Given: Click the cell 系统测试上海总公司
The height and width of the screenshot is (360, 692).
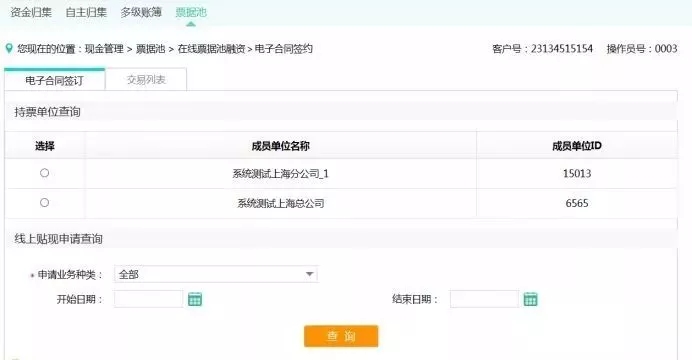Looking at the screenshot, I should pos(281,203).
